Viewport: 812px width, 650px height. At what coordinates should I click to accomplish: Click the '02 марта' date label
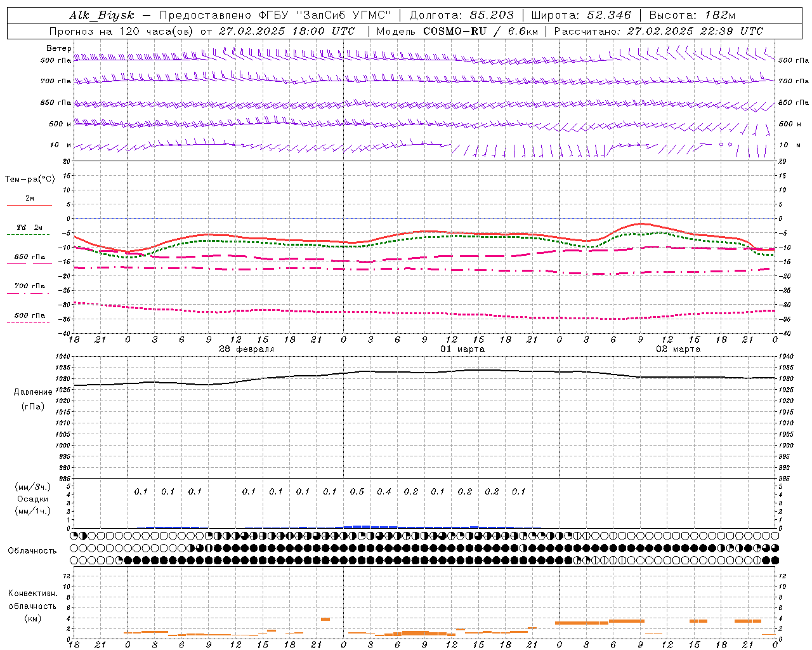pyautogui.click(x=678, y=349)
